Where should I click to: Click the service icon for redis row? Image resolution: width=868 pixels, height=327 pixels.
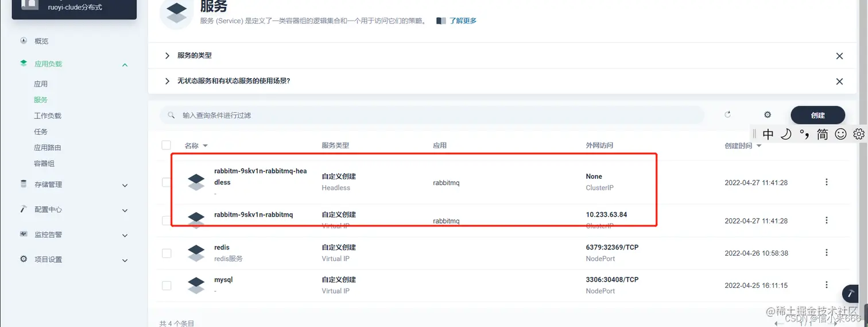pos(196,253)
